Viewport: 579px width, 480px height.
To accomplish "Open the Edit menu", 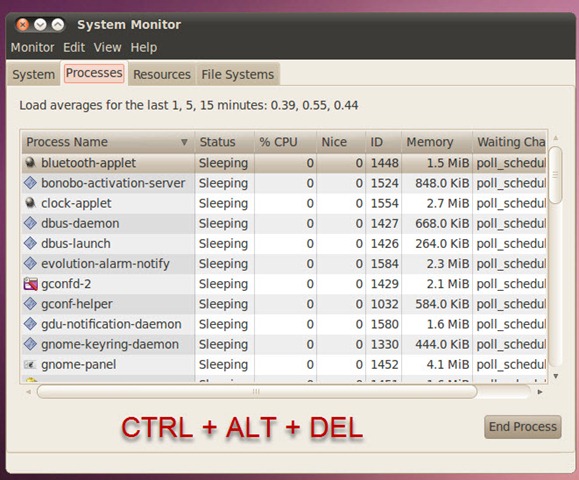I will 74,47.
